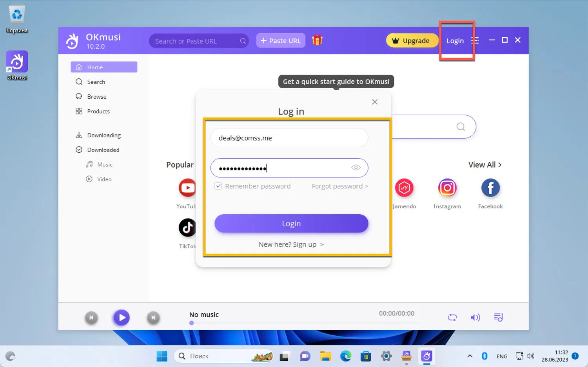Click the password input field
Viewport: 588px width, 367px height.
click(x=289, y=168)
